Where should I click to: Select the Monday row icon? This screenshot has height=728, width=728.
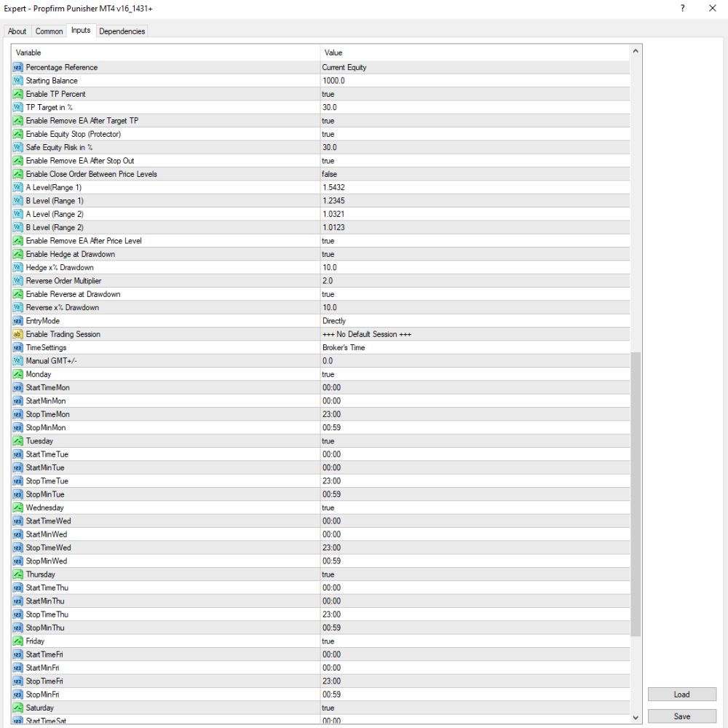coord(17,375)
